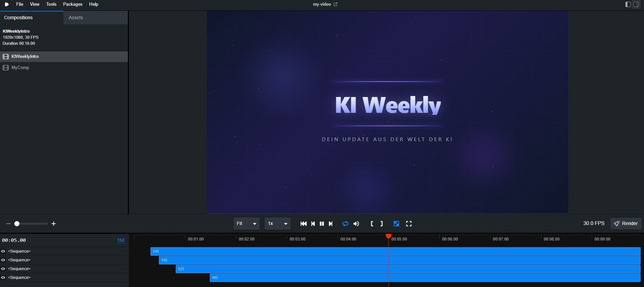
Task: Open the Packages menu
Action: click(73, 4)
